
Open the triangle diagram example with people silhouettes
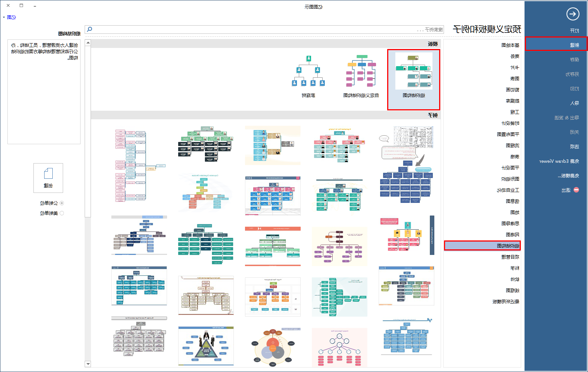(206, 346)
